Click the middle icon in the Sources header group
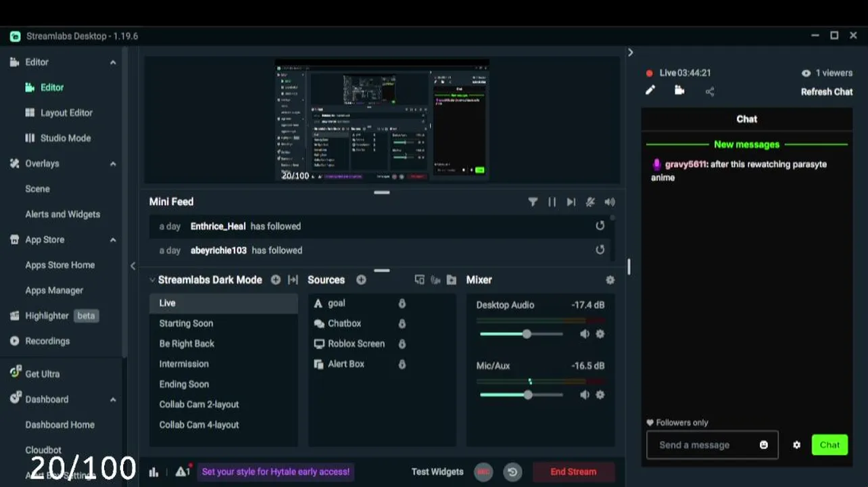Viewport: 868px width, 487px height. coord(435,279)
